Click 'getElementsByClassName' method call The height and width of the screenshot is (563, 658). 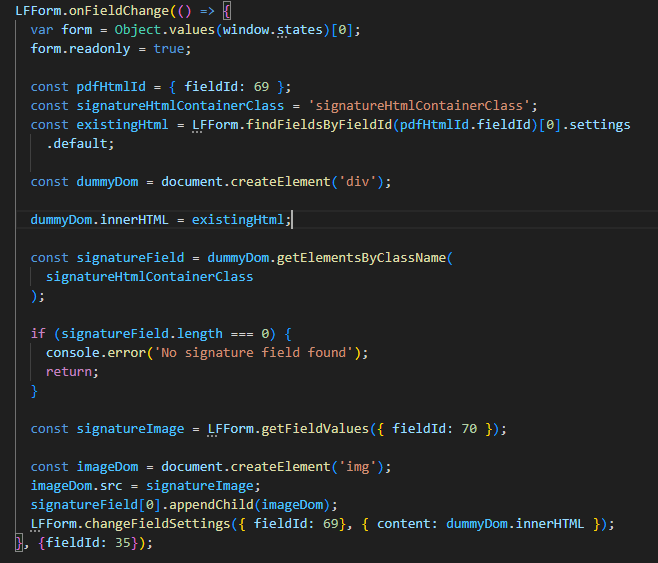tap(361, 258)
